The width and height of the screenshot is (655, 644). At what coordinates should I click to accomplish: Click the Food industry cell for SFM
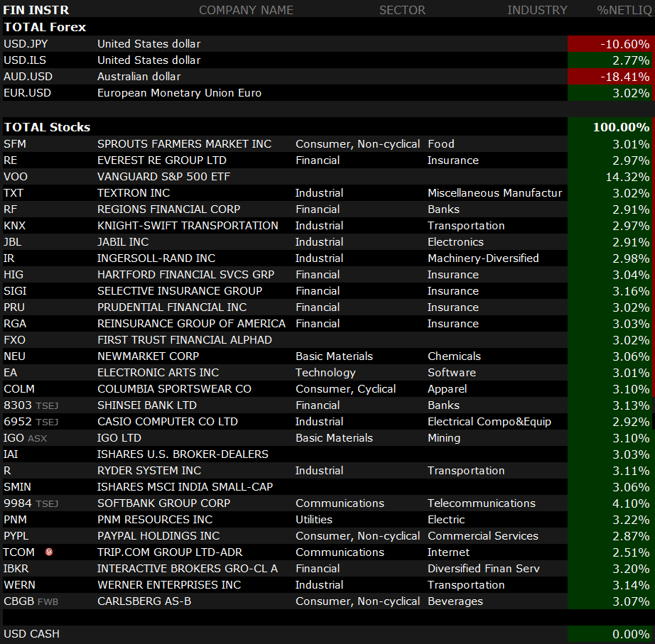pyautogui.click(x=440, y=144)
